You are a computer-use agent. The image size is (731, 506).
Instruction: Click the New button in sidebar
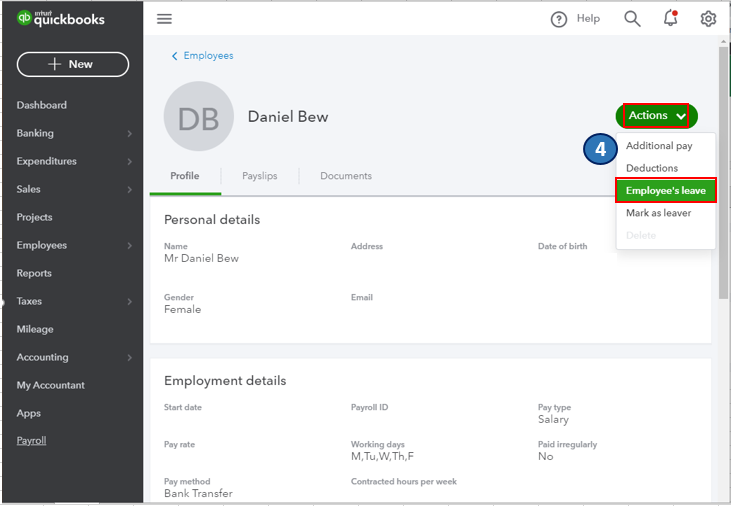[73, 64]
